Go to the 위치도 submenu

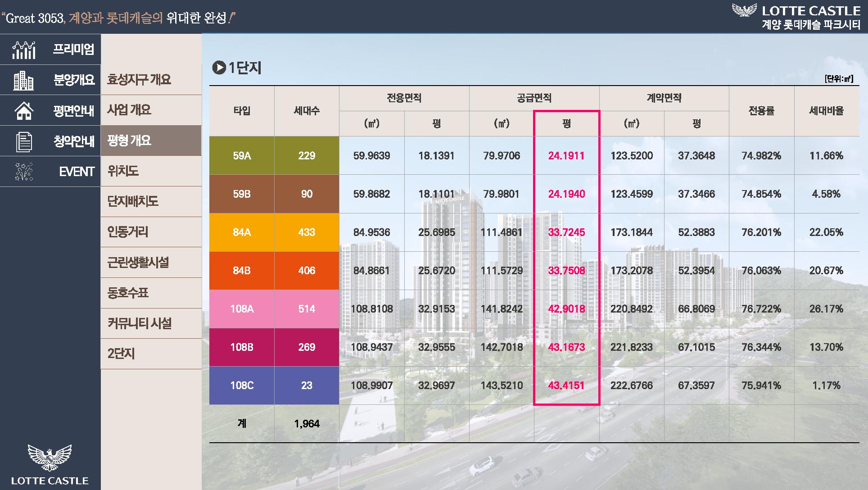click(151, 171)
